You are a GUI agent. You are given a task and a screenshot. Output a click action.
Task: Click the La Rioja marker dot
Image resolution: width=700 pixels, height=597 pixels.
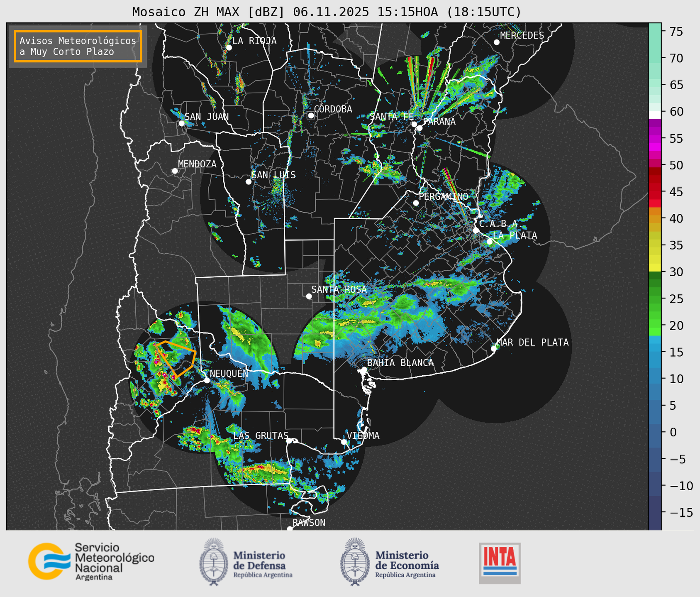[x=229, y=47]
